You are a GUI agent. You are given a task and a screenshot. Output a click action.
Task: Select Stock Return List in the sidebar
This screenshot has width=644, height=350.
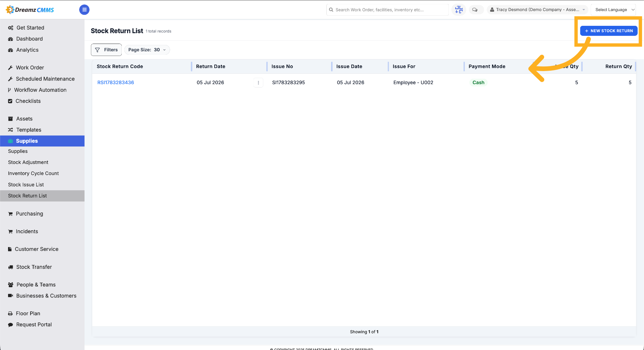(42, 196)
